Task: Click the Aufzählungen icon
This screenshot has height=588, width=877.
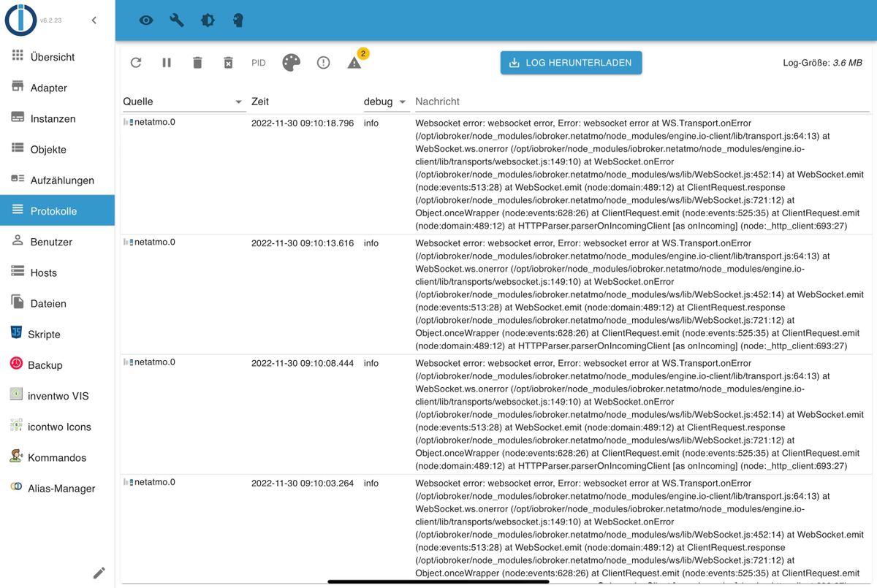Action: [18, 179]
